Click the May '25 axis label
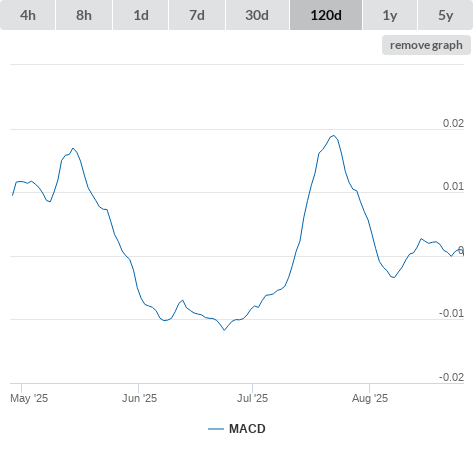The image size is (474, 455). click(x=29, y=398)
